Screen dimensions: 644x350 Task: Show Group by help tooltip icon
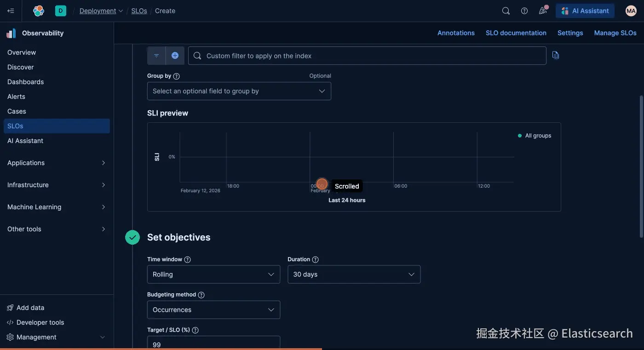[177, 76]
